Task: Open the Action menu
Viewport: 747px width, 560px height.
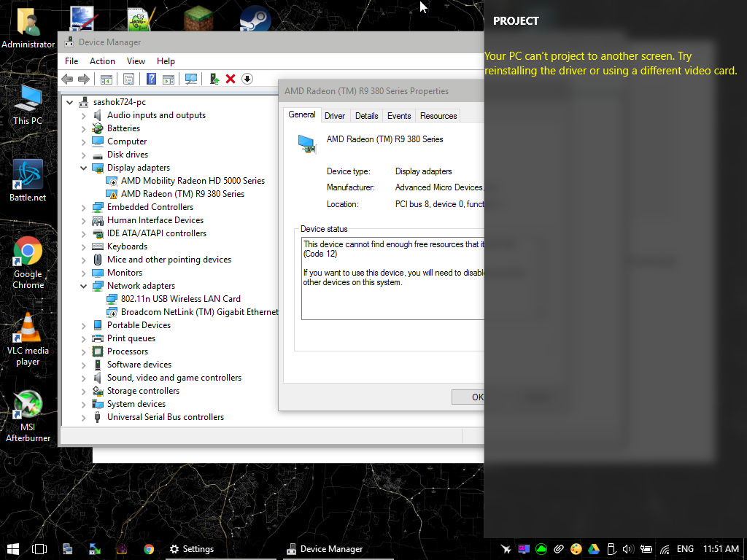Action: click(x=102, y=61)
